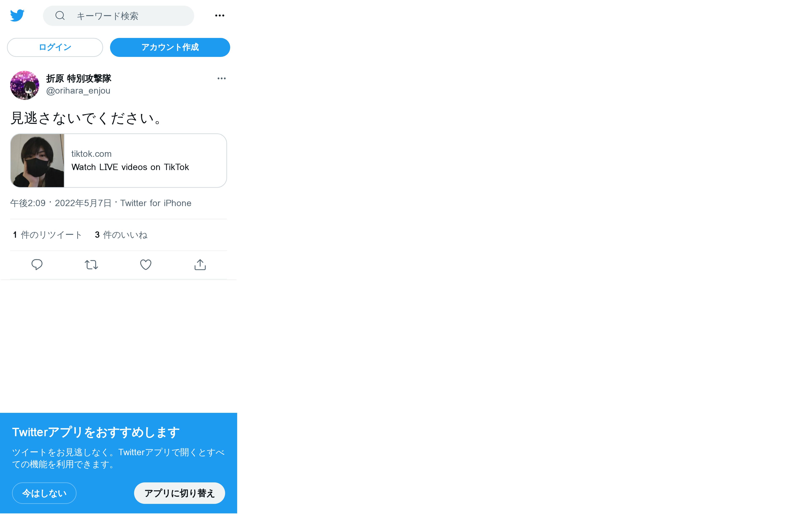Click the 午後2:09 2022年5月7日 timestamp
Image resolution: width=812 pixels, height=514 pixels.
(61, 203)
